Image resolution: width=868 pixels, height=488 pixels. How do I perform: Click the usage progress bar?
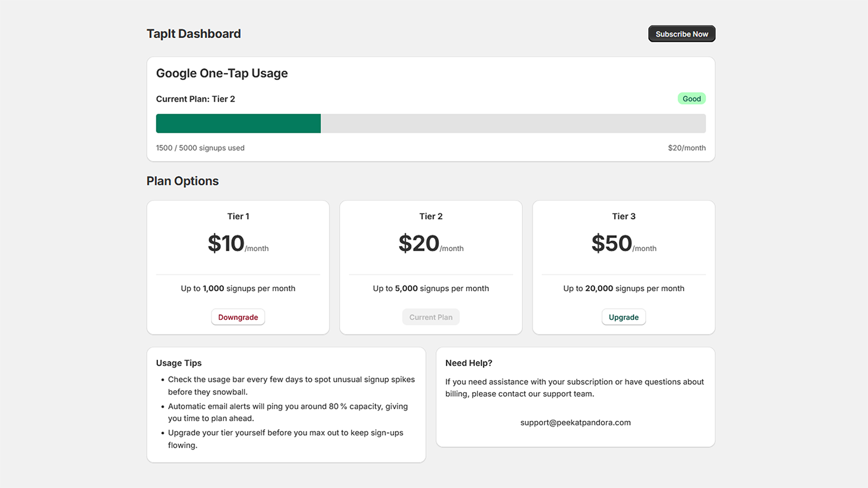click(430, 124)
